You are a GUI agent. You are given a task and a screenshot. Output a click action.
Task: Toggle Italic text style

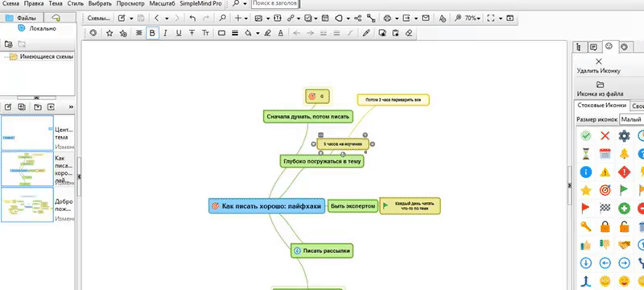[x=165, y=33]
